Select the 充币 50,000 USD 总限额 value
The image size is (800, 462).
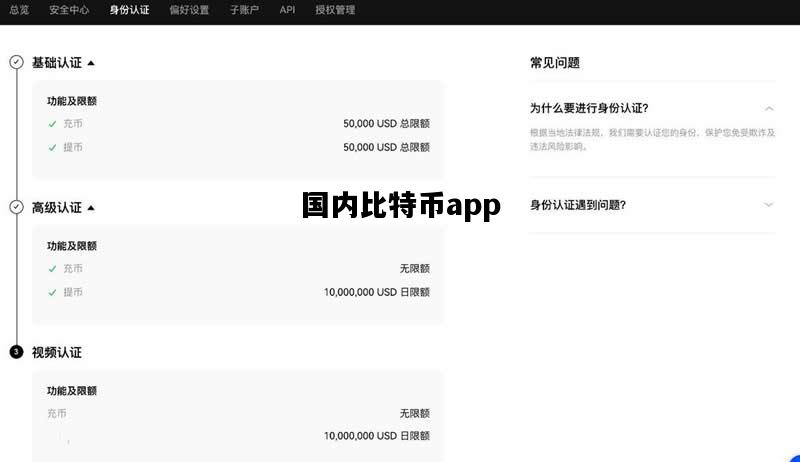tap(386, 123)
